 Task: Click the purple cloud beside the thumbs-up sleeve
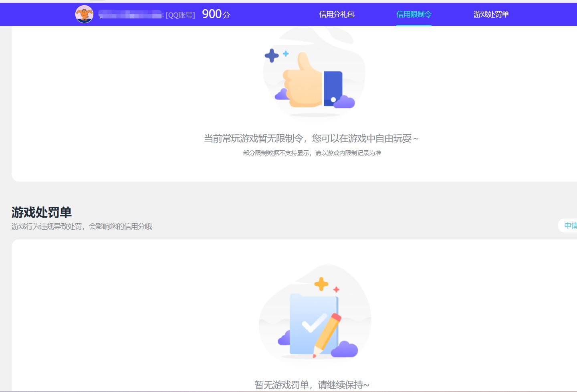click(x=344, y=102)
